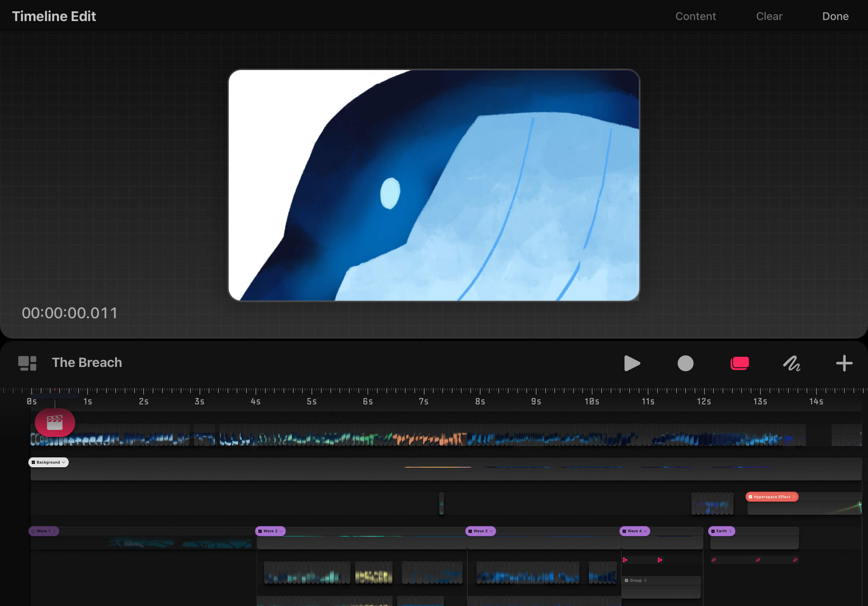Open the Background track dropdown
This screenshot has height=606, width=868.
[x=64, y=462]
